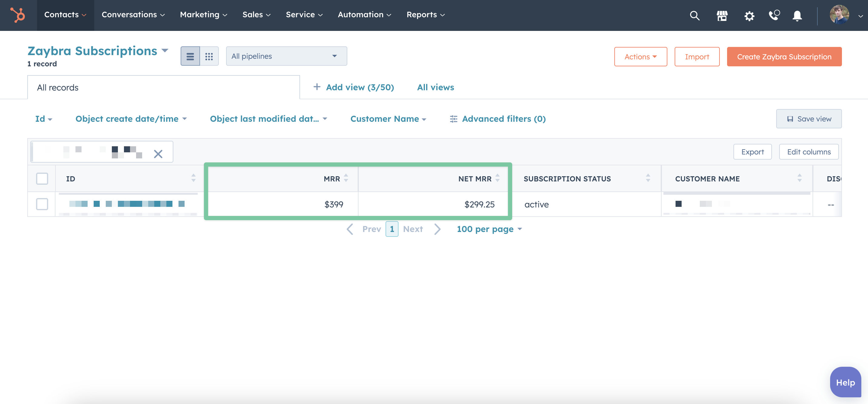868x404 pixels.
Task: Open the settings gear icon
Action: [749, 16]
